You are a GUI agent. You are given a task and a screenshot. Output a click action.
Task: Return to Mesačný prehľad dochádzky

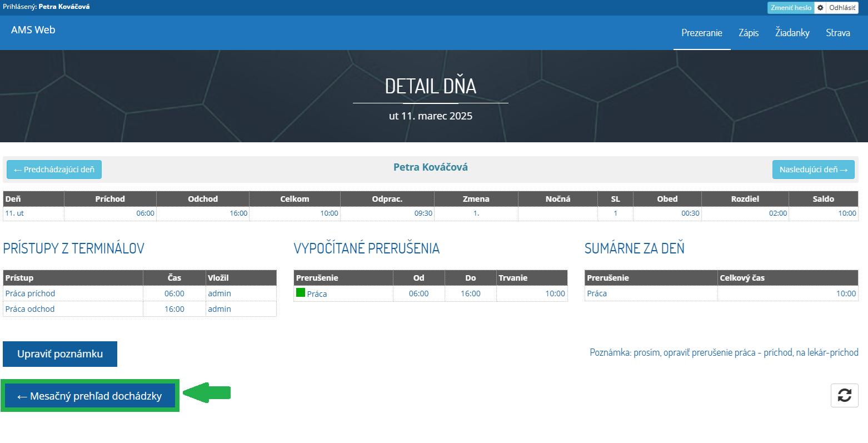click(x=89, y=395)
